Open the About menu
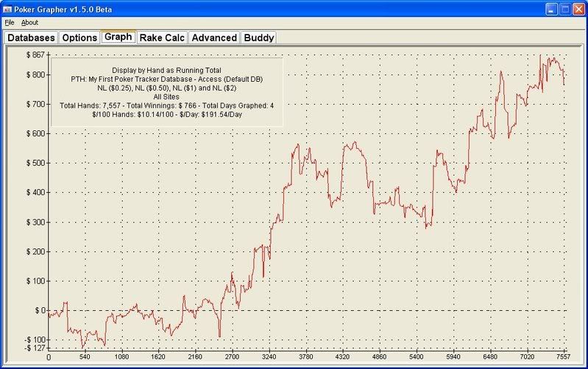This screenshot has width=588, height=369. point(29,23)
